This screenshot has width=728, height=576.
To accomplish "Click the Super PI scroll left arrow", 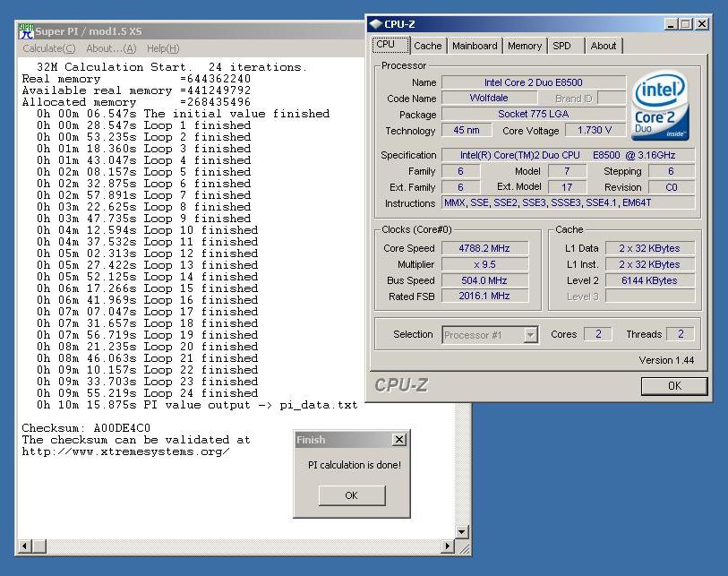I will 24,546.
